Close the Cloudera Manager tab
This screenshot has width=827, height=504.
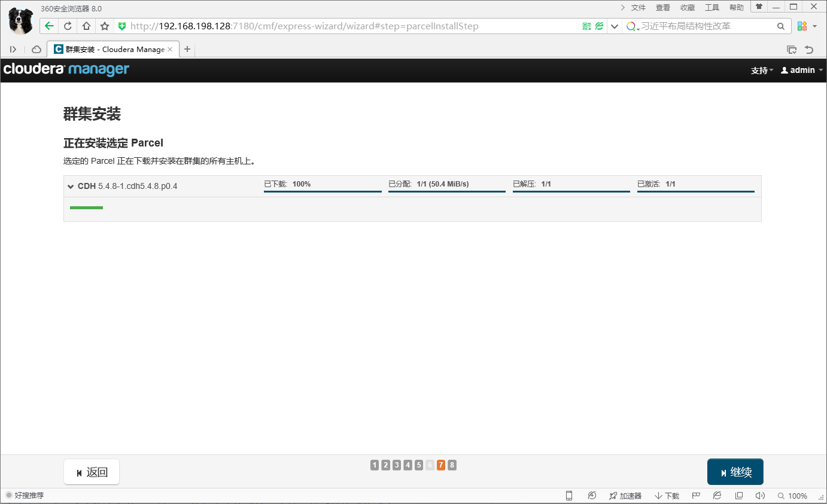(171, 49)
